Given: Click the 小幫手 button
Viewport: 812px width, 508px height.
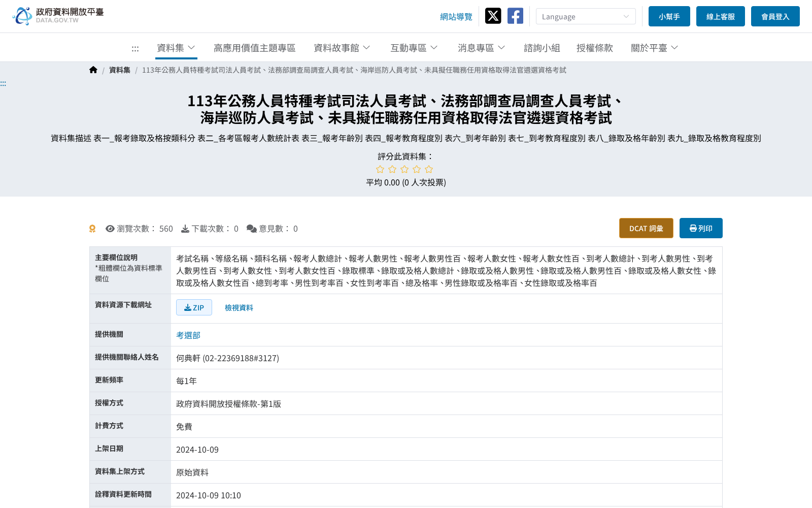Looking at the screenshot, I should [x=669, y=16].
